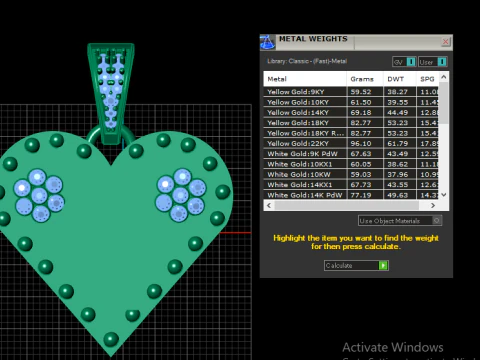Click the 38.27 DWT cell

point(400,92)
